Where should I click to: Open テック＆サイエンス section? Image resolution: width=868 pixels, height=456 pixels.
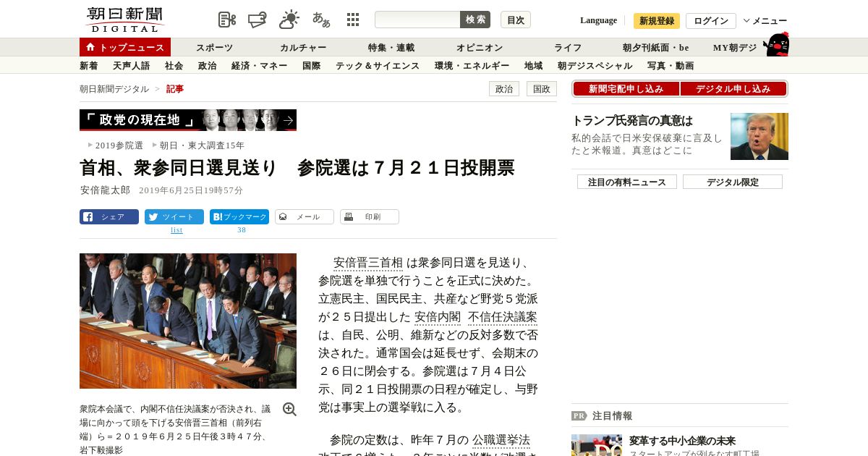point(378,66)
